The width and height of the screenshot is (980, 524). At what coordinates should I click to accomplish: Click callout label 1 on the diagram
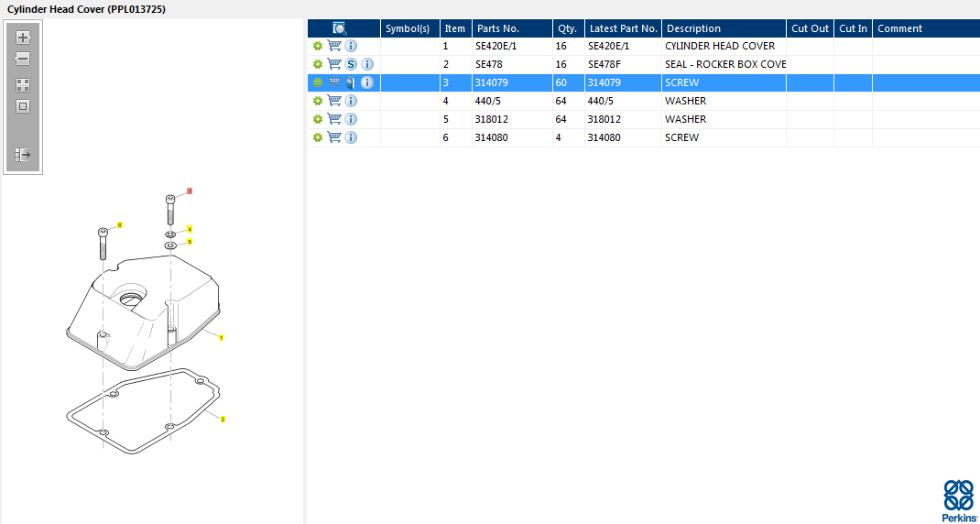222,338
